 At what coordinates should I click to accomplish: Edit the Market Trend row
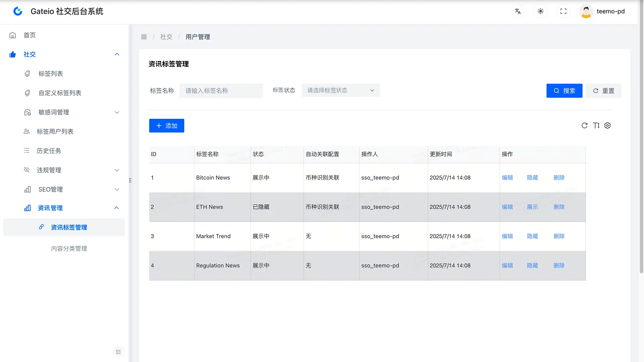point(507,236)
